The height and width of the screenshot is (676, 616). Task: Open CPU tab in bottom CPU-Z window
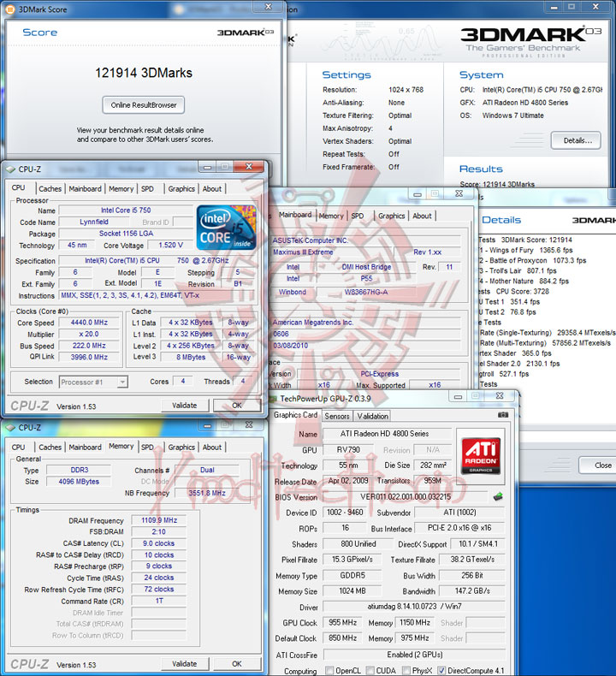tap(18, 447)
